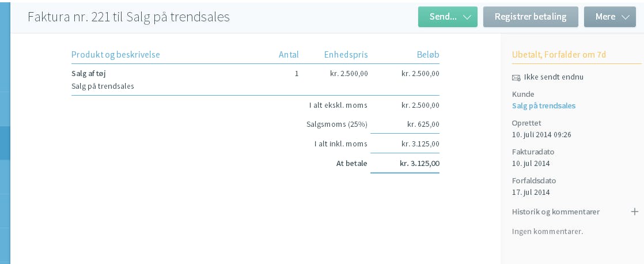Click the envelope icon beside Ikke sendt endnu
Screen dimensions: 644x264
pyautogui.click(x=516, y=77)
